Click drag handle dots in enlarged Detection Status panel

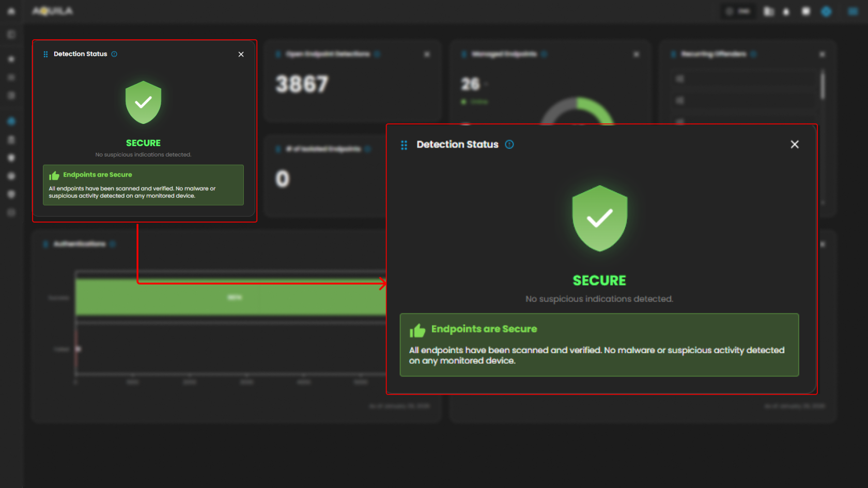click(x=404, y=145)
